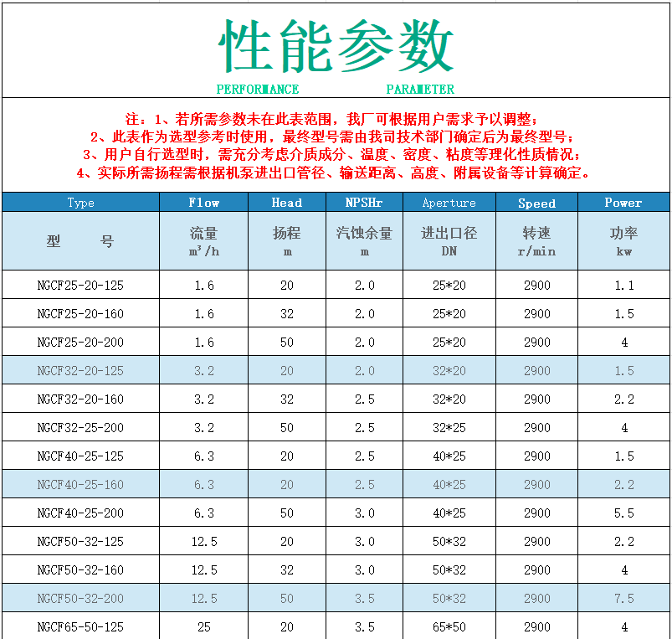The image size is (672, 639).
Task: Click the 性能参数 title text
Action: pos(336,46)
